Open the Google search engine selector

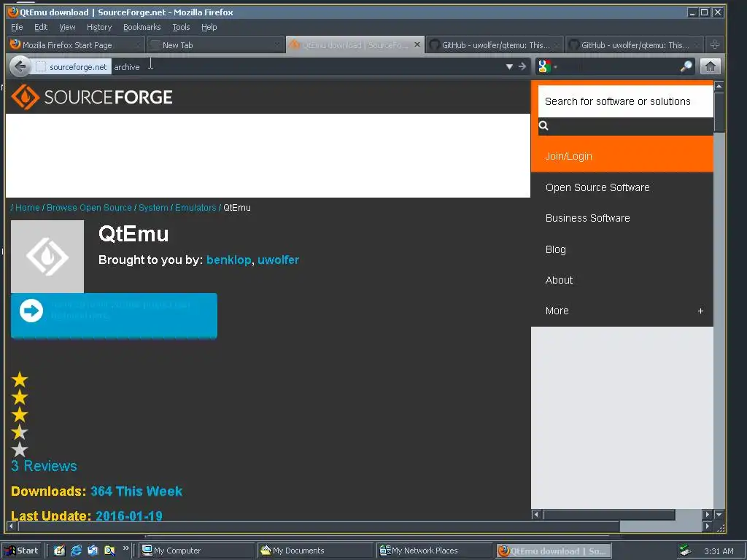[547, 66]
